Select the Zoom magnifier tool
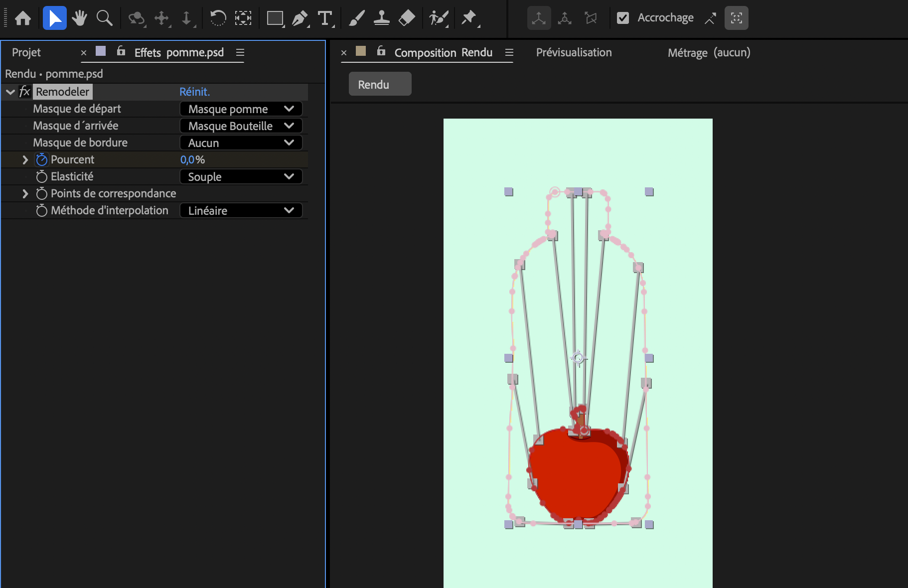The width and height of the screenshot is (908, 588). [104, 18]
